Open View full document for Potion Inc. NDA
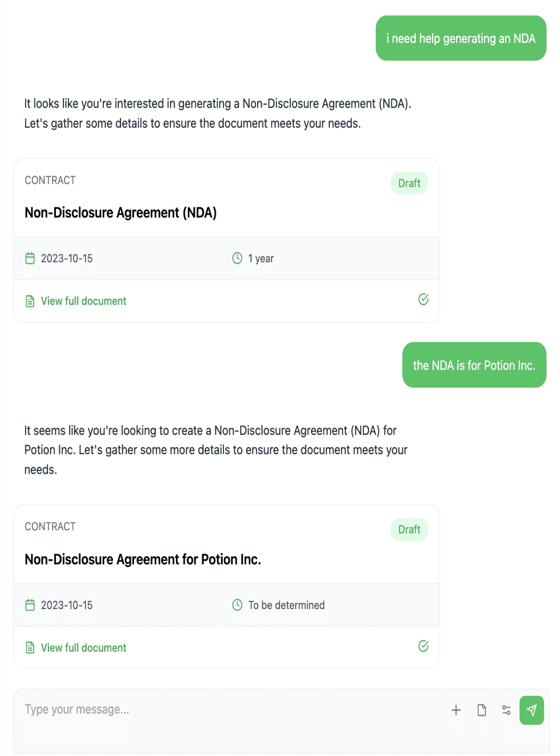This screenshot has width=560, height=756. click(x=83, y=647)
